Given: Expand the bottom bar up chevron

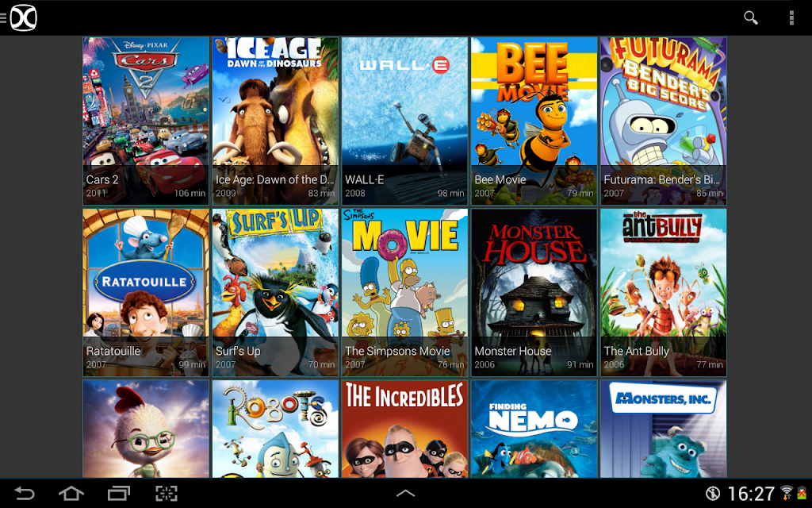Looking at the screenshot, I should click(405, 493).
